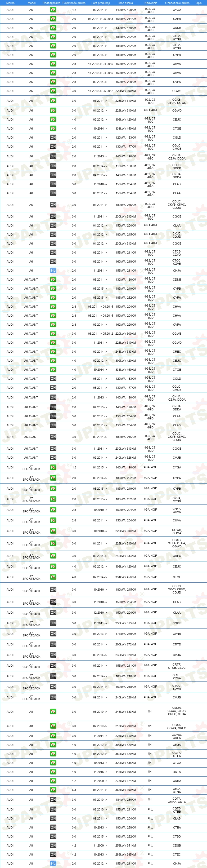Click diesel ON icon in A8 CLAB row
Viewport: 207px width, 868px height.
pyautogui.click(x=53, y=818)
